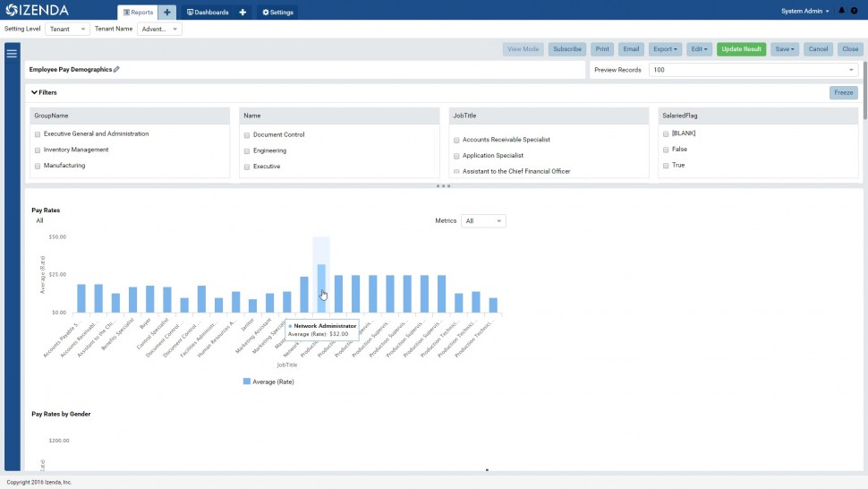Open the hamburger menu in left sidebar
The height and width of the screenshot is (489, 868).
(x=12, y=54)
